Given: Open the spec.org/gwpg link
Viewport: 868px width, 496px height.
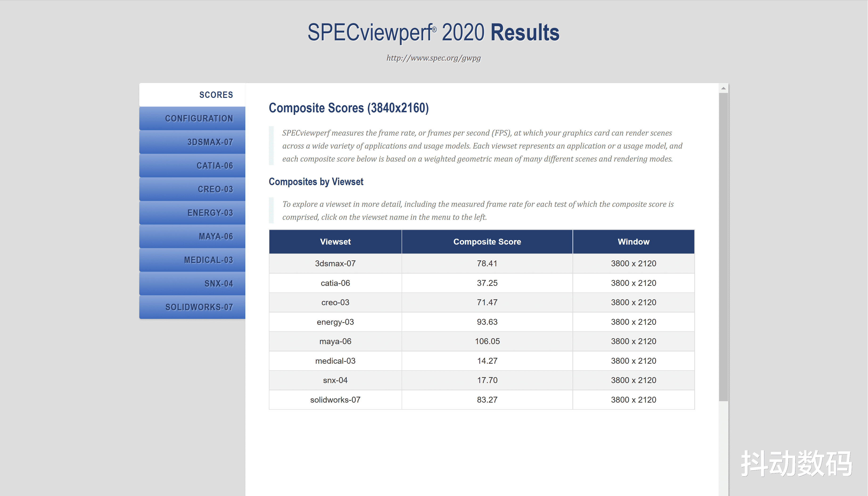Looking at the screenshot, I should [x=433, y=58].
